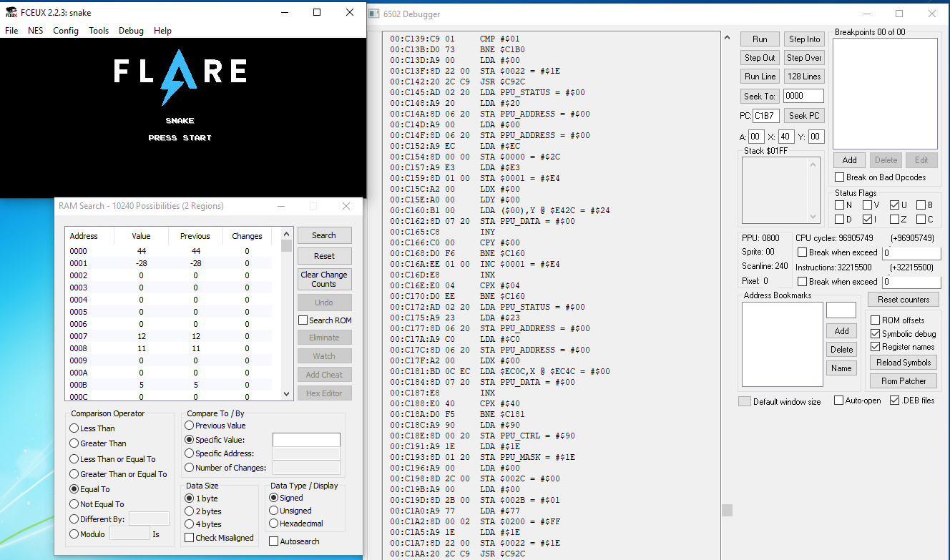Open the Tools menu
The height and width of the screenshot is (560, 950).
click(99, 31)
